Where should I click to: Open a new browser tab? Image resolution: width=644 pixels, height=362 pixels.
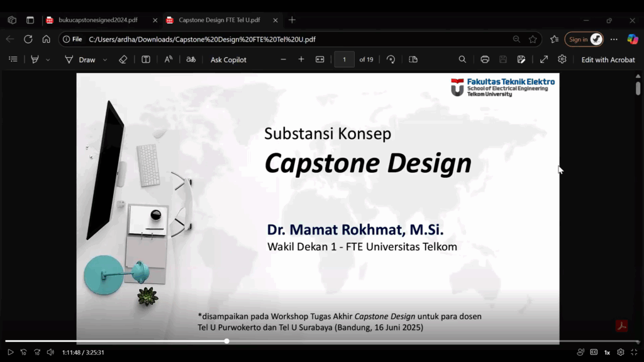292,20
